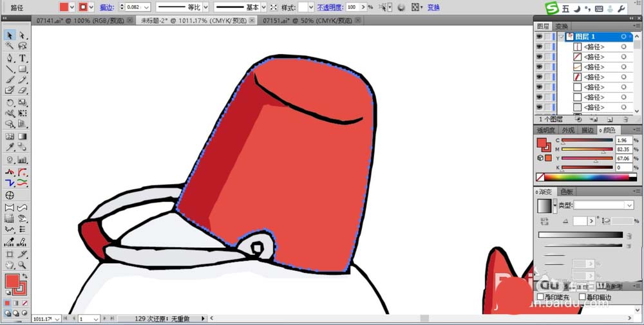Hide the 图层 1 layer via eye icon
The height and width of the screenshot is (325, 644).
pos(539,37)
